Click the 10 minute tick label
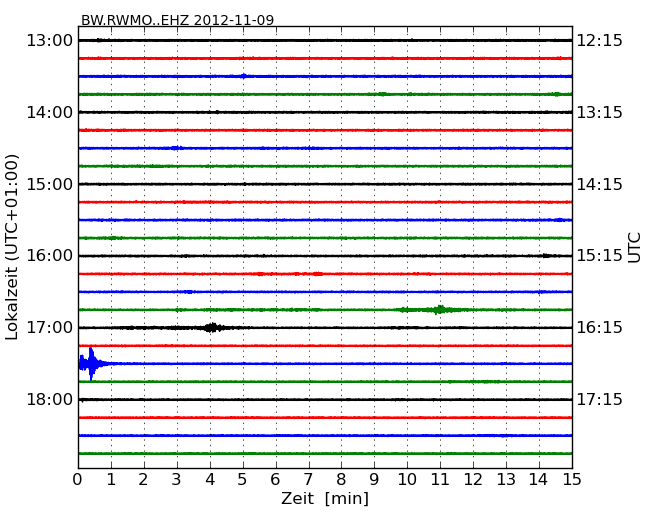 [x=407, y=480]
